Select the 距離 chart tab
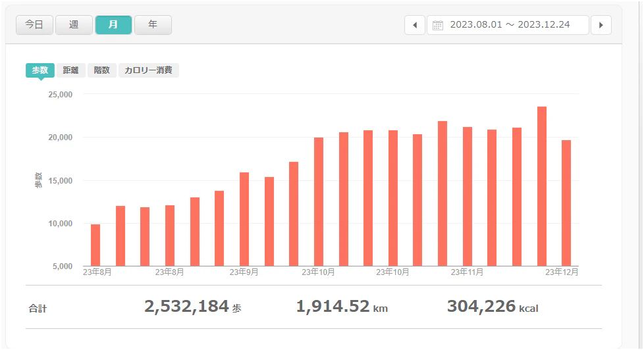The width and height of the screenshot is (644, 350). [x=70, y=70]
